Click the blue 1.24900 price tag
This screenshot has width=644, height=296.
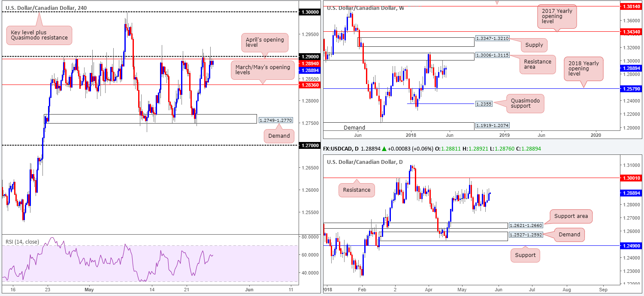(x=632, y=246)
